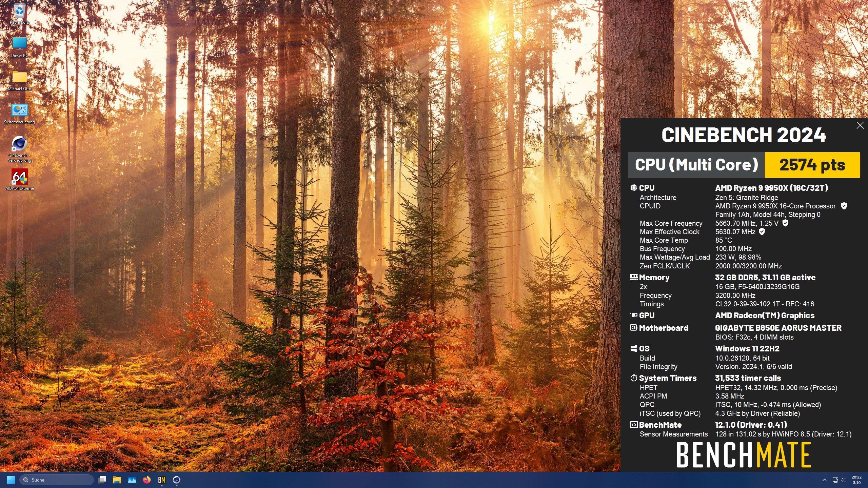Screen dimensions: 868x488
Task: Click Family 1Ah, Model 44h, Stepping 0
Action: click(768, 215)
